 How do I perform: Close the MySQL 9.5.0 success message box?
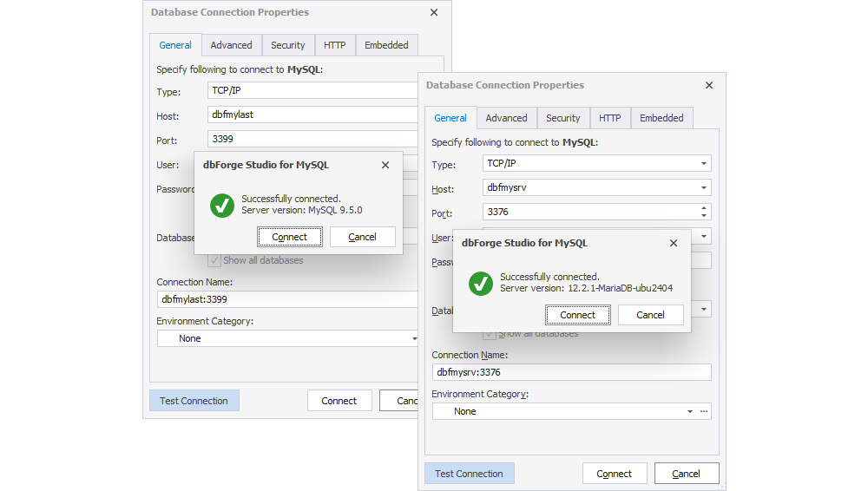coord(385,165)
